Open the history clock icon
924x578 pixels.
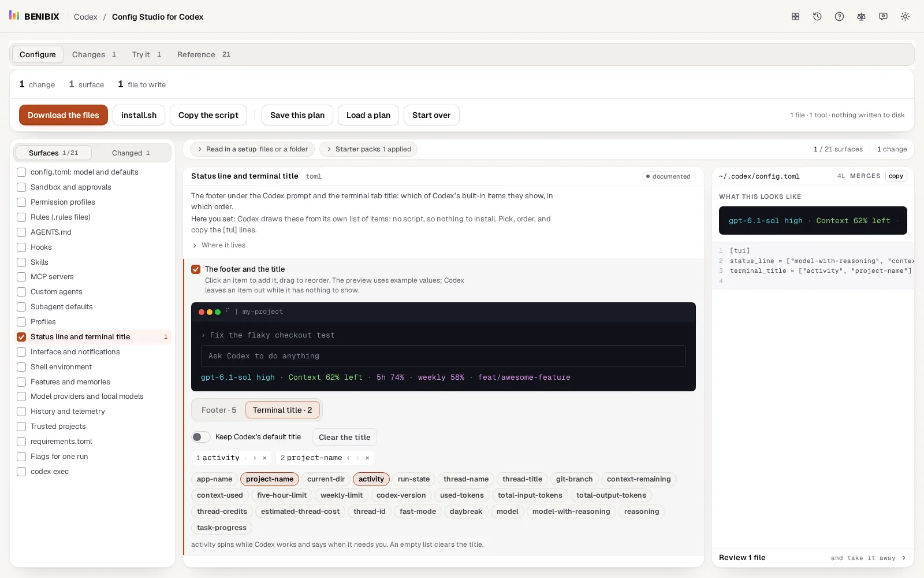817,17
